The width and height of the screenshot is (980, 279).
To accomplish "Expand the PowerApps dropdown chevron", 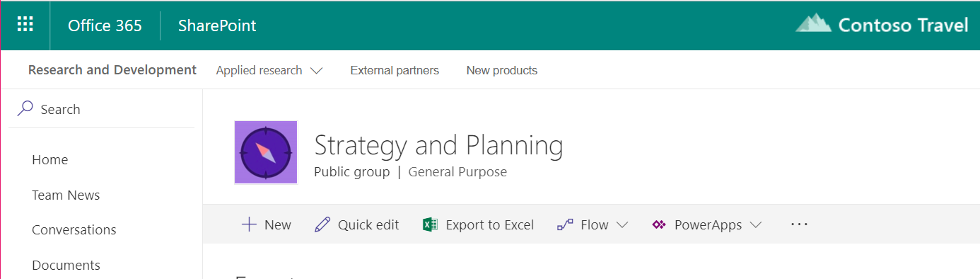I will [755, 225].
